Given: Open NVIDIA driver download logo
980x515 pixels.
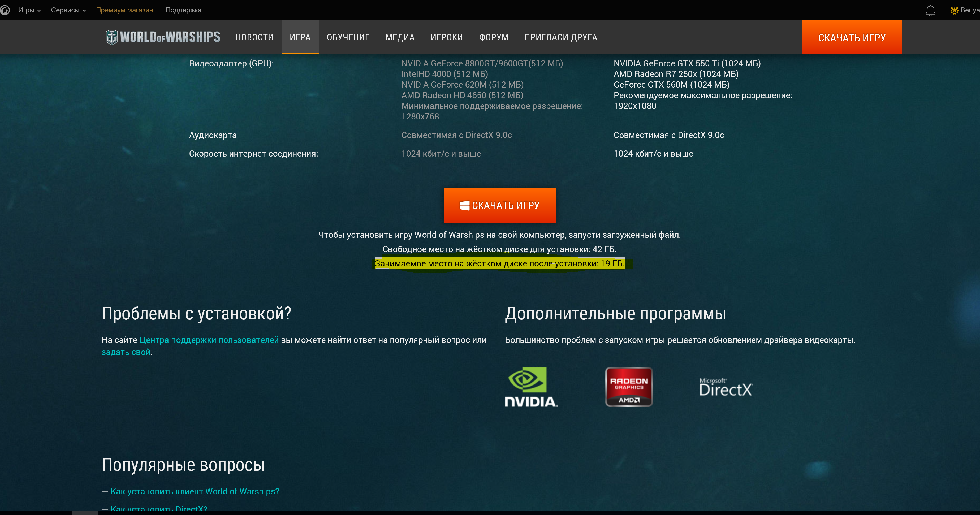Looking at the screenshot, I should 531,387.
